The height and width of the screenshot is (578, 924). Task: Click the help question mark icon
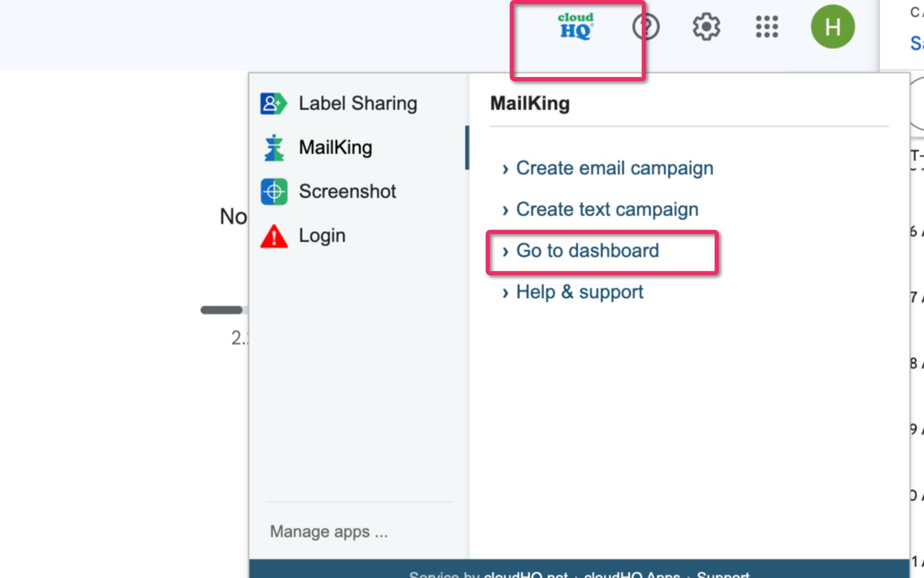645,28
